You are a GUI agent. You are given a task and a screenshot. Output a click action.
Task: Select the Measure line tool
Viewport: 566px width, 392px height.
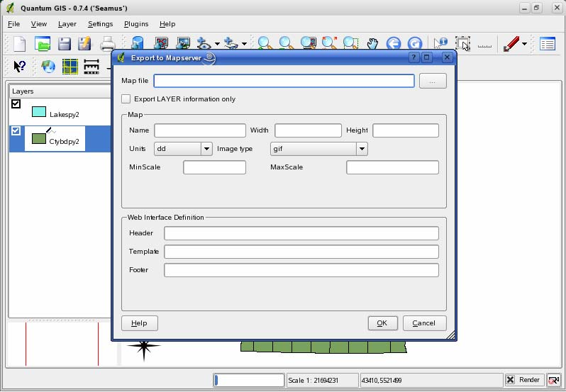(x=484, y=46)
